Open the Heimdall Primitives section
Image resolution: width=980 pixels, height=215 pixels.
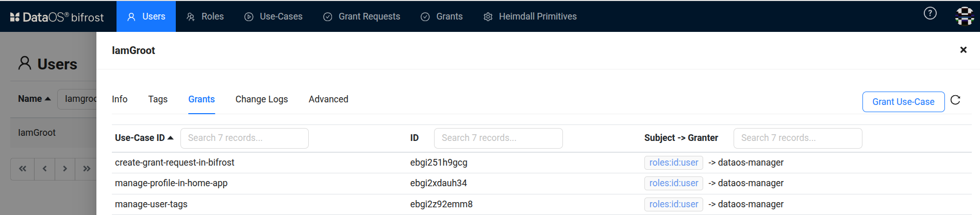[530, 16]
